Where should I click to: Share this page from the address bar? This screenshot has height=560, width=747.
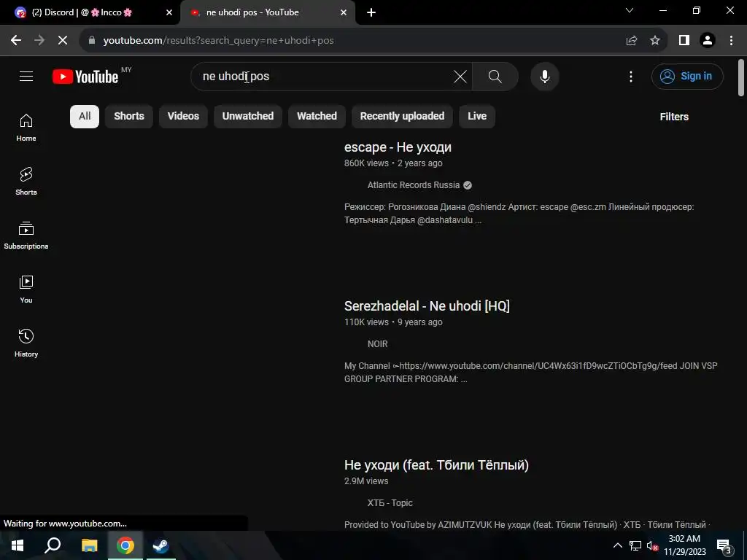[632, 41]
